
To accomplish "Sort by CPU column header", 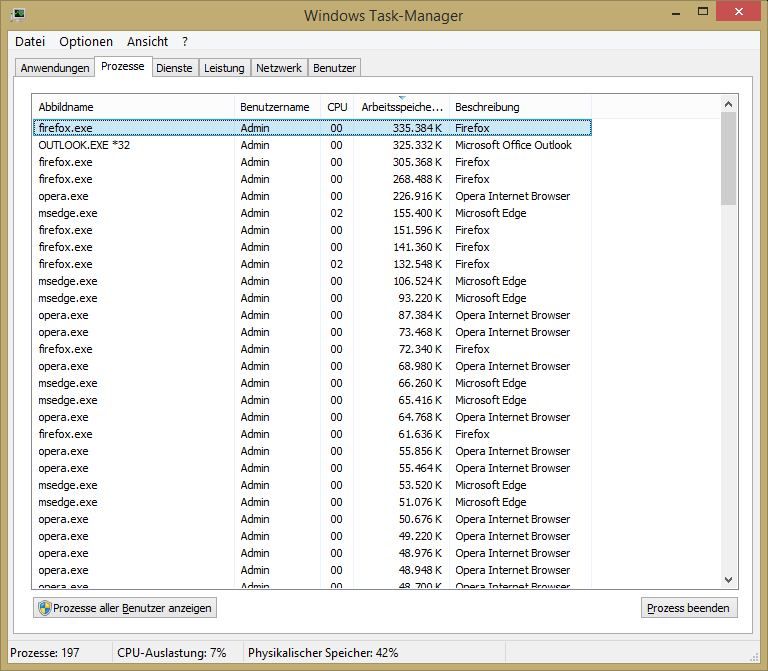I will click(x=337, y=107).
